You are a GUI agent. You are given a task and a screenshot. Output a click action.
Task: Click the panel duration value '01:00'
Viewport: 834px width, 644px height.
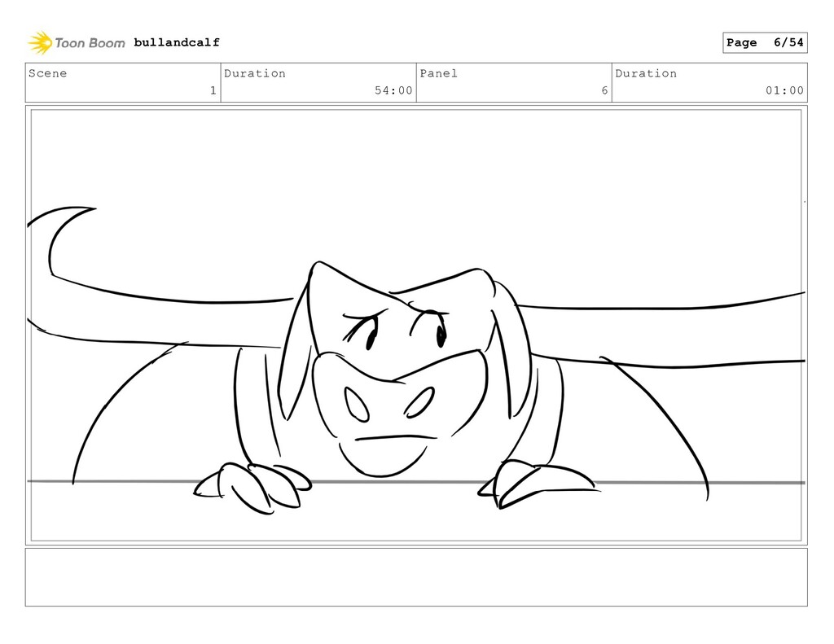coord(784,90)
